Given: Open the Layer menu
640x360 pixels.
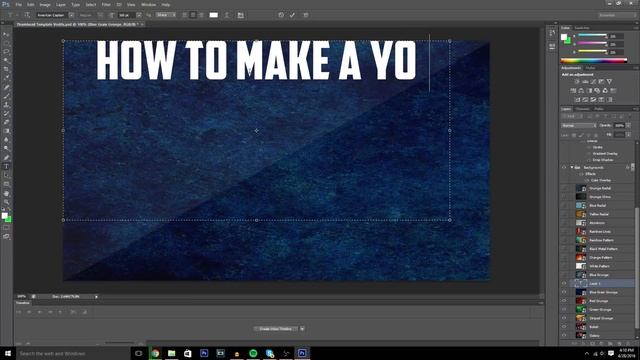Looking at the screenshot, I should [61, 4].
